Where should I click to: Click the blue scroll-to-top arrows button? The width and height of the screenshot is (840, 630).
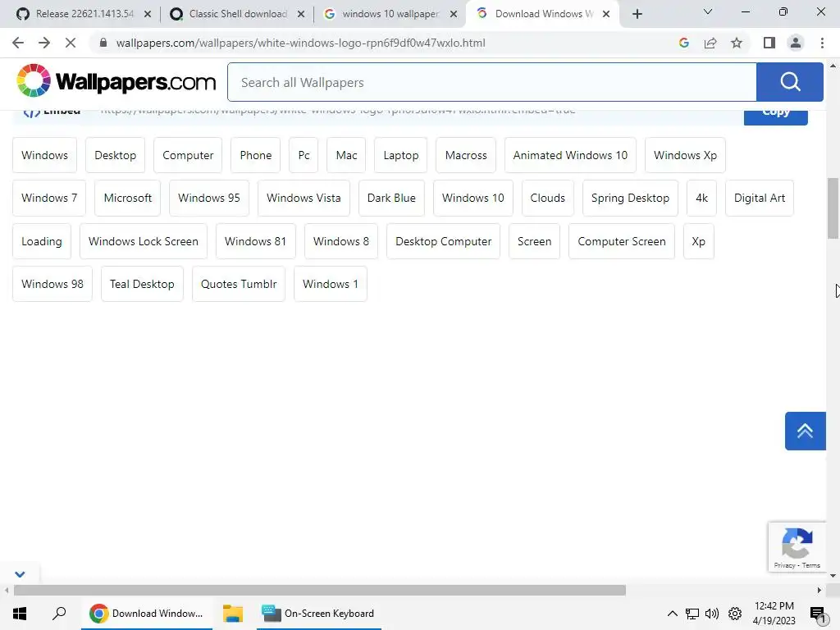click(x=806, y=431)
